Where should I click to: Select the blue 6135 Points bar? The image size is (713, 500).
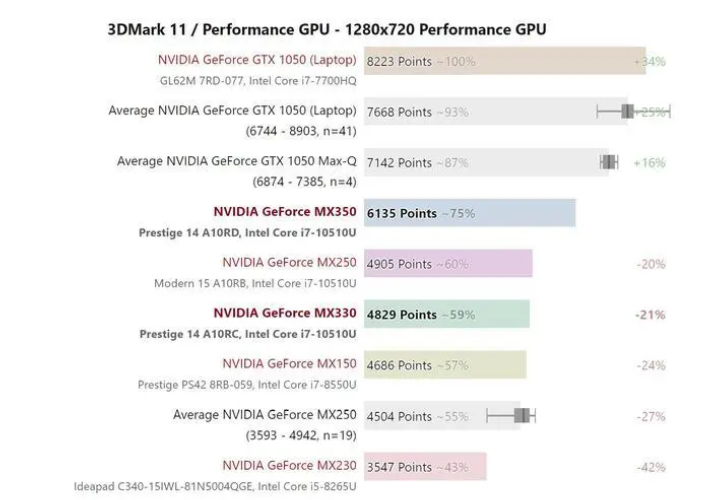point(470,213)
